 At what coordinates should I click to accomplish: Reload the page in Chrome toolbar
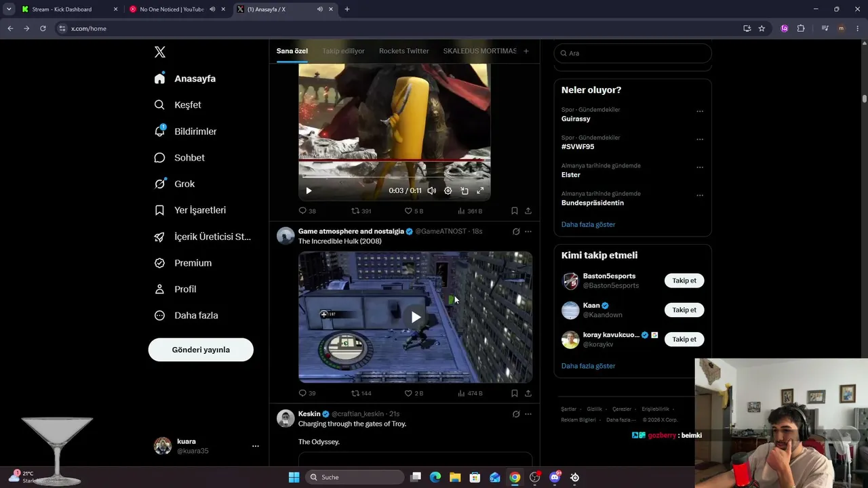(x=43, y=28)
